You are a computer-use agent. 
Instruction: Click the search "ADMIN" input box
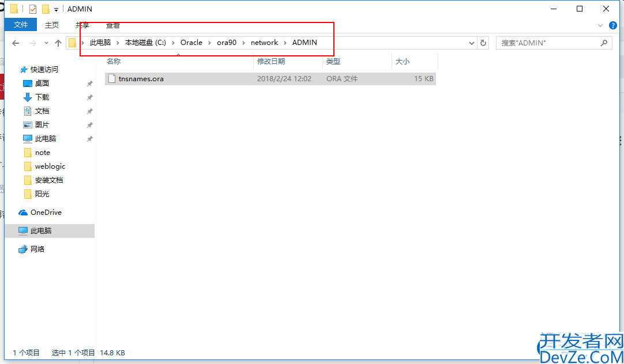click(x=547, y=43)
